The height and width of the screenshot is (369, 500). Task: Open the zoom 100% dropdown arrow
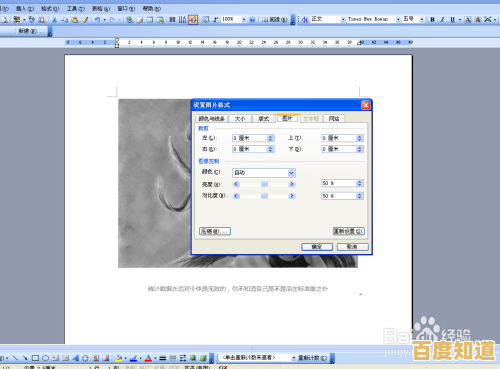[x=244, y=19]
